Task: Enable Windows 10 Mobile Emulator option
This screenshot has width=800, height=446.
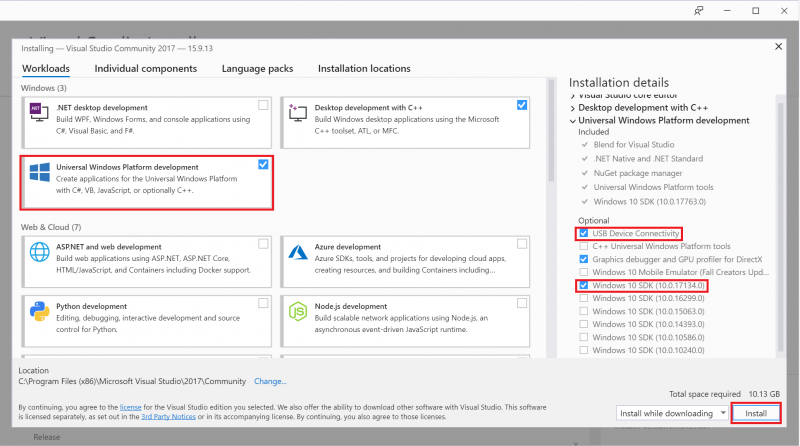Action: coord(584,272)
